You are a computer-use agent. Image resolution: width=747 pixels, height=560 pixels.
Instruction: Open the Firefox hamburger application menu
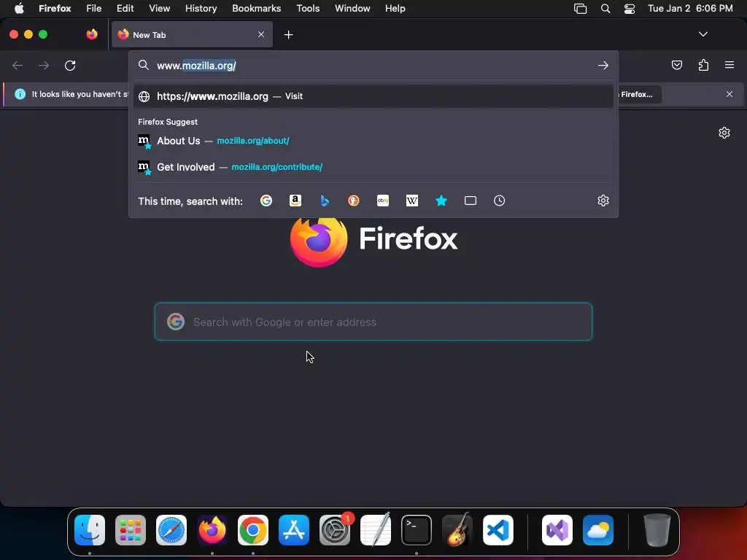729,65
